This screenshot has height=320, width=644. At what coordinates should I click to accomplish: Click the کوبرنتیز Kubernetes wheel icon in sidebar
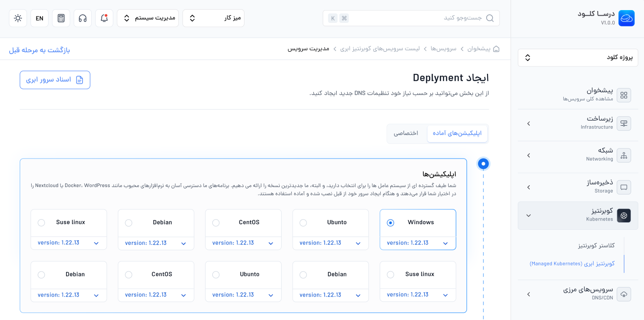624,215
